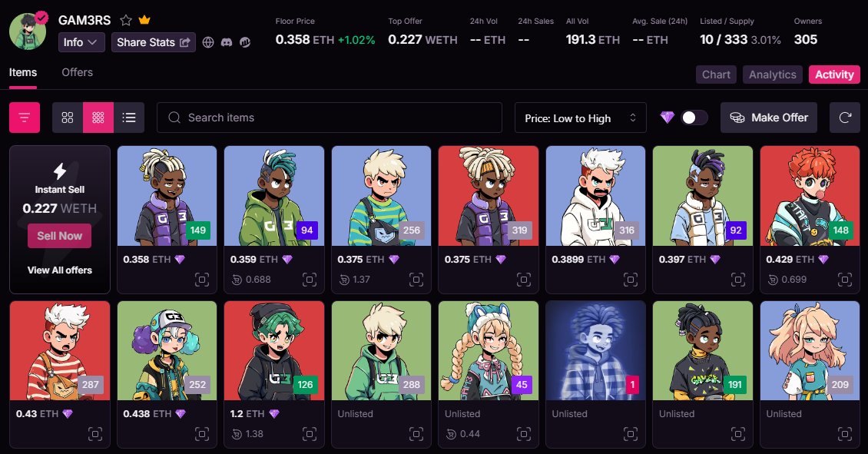Open the Activity view

(x=834, y=75)
